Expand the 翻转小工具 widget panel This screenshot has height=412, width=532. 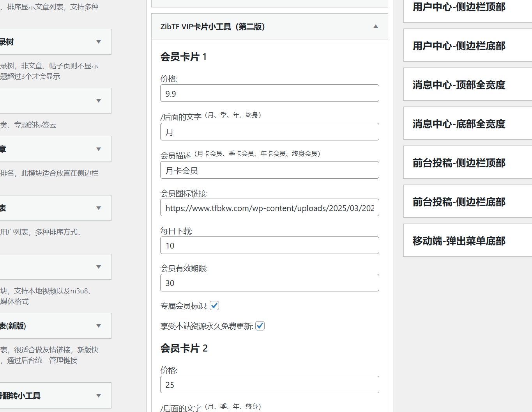click(99, 395)
